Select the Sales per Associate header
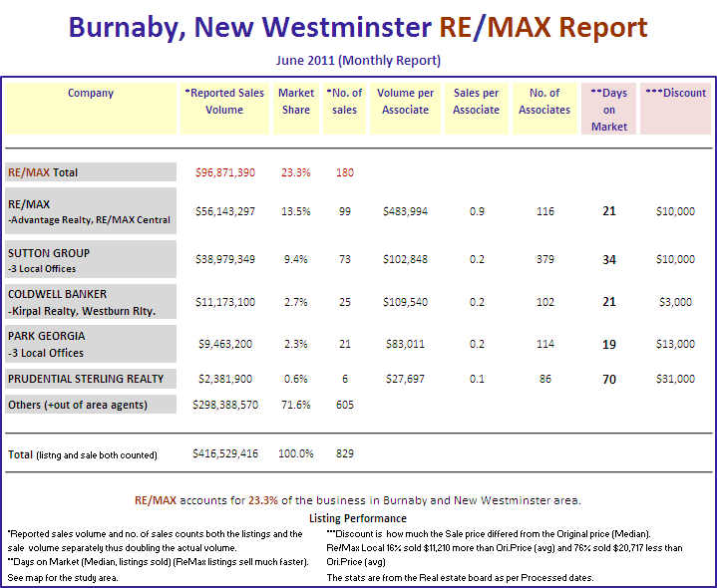This screenshot has height=588, width=717. coord(476,109)
